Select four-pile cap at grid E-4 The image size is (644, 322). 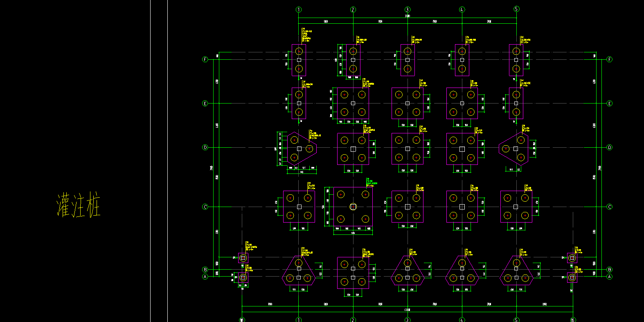click(462, 103)
